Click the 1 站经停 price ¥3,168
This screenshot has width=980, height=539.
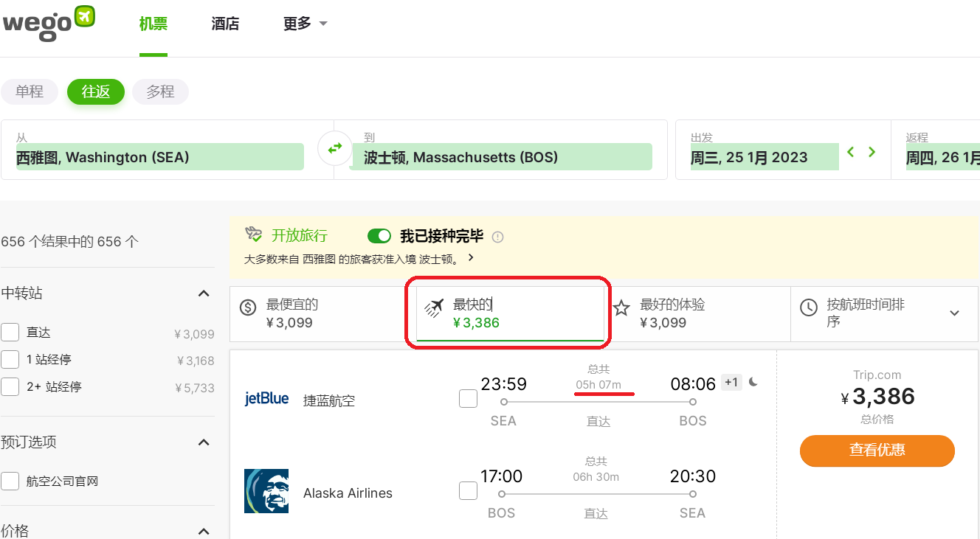pyautogui.click(x=196, y=361)
